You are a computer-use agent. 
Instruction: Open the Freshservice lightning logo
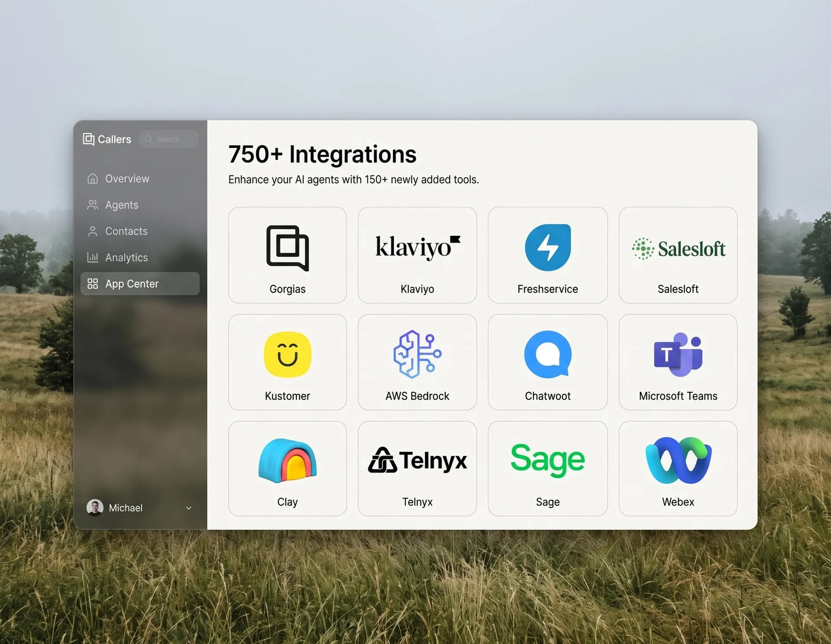coord(548,247)
